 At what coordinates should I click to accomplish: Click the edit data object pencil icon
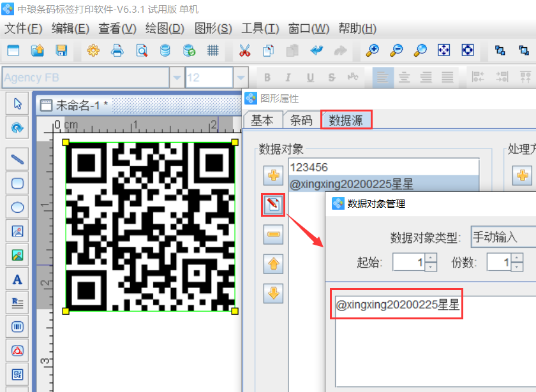(274, 205)
